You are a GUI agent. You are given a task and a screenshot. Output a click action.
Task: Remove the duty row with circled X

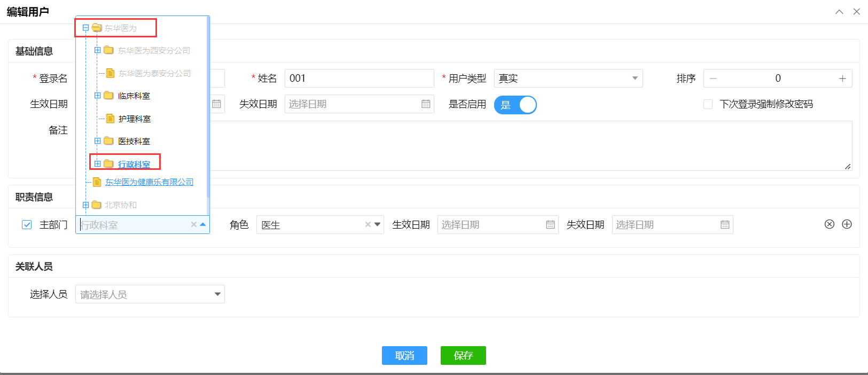830,224
